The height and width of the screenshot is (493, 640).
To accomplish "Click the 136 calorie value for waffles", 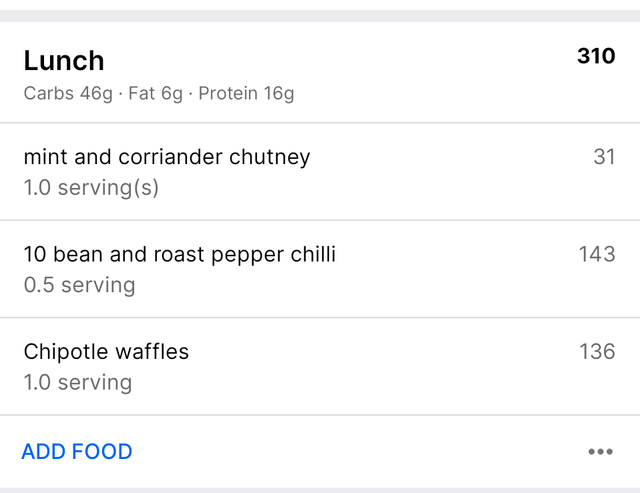I will 597,352.
